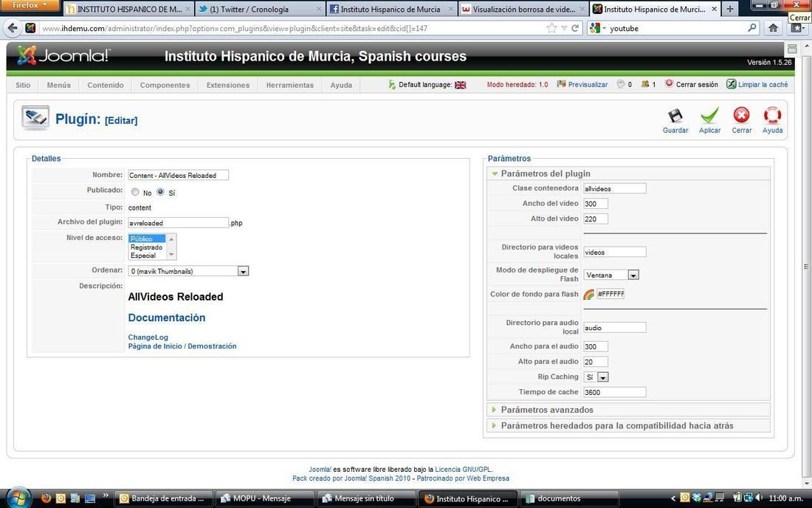Click Directorio para audio local field
Image resolution: width=812 pixels, height=508 pixels.
click(x=615, y=328)
